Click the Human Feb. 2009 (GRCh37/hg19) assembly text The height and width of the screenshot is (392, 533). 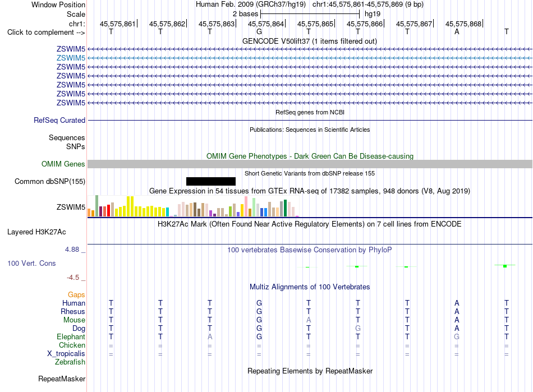tap(251, 4)
